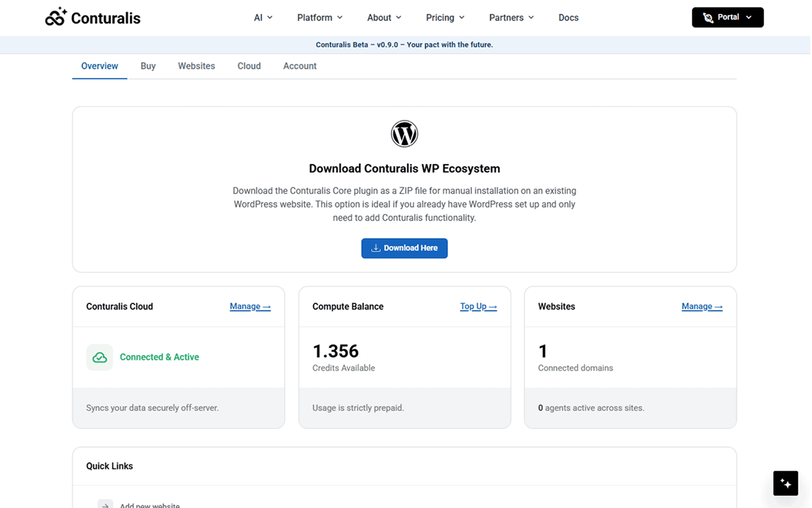The height and width of the screenshot is (508, 812).
Task: Click the Conturalis Cloud card title
Action: coord(120,306)
